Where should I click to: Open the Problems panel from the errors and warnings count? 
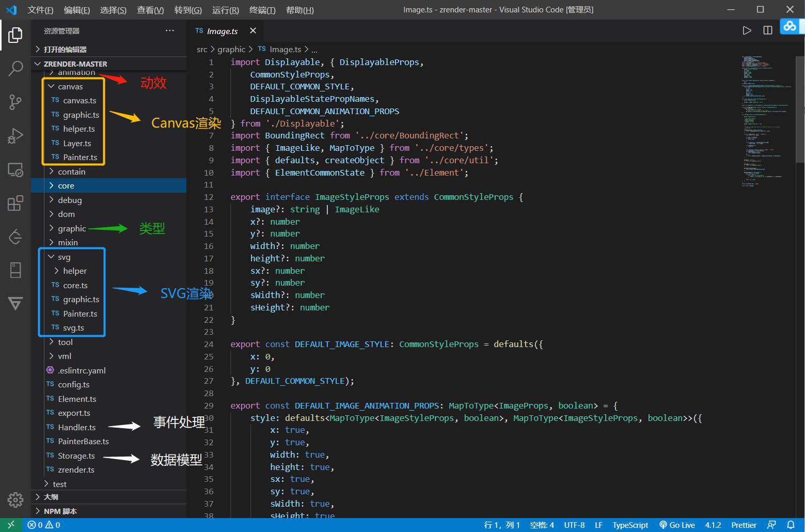[44, 525]
